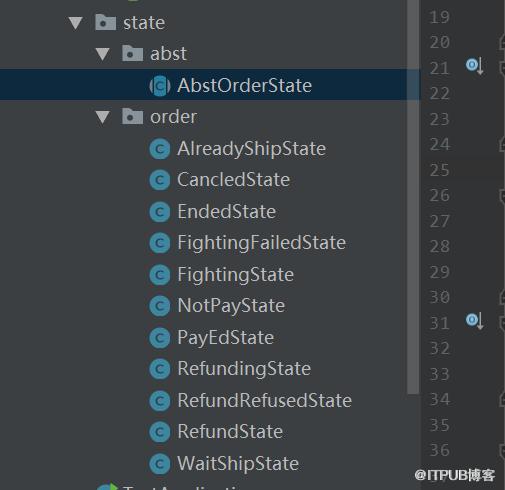
Task: Open NotPayState class
Action: click(231, 306)
